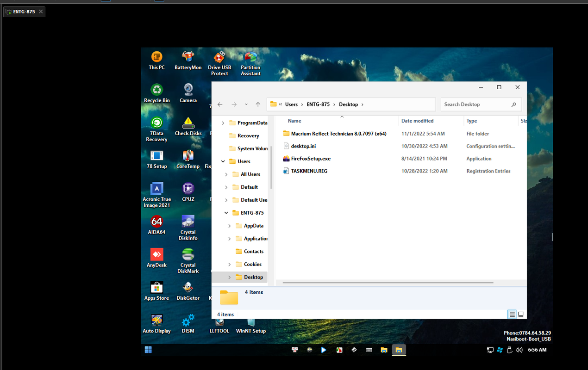
Task: Click the search magnifier icon
Action: pyautogui.click(x=513, y=105)
